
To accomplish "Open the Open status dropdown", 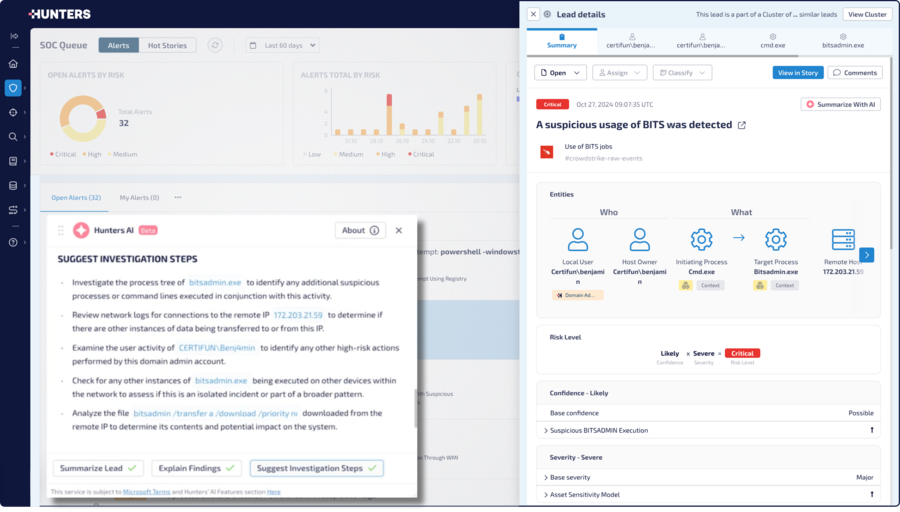I will point(560,73).
